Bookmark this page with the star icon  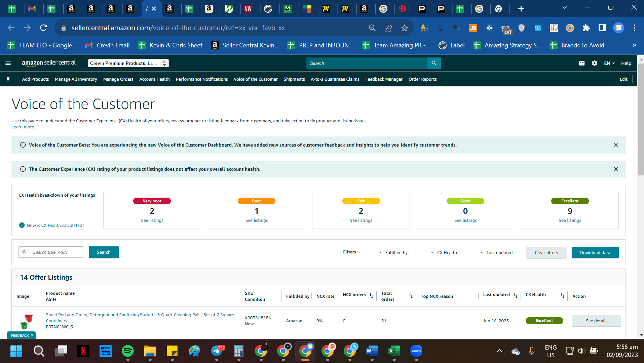405,28
